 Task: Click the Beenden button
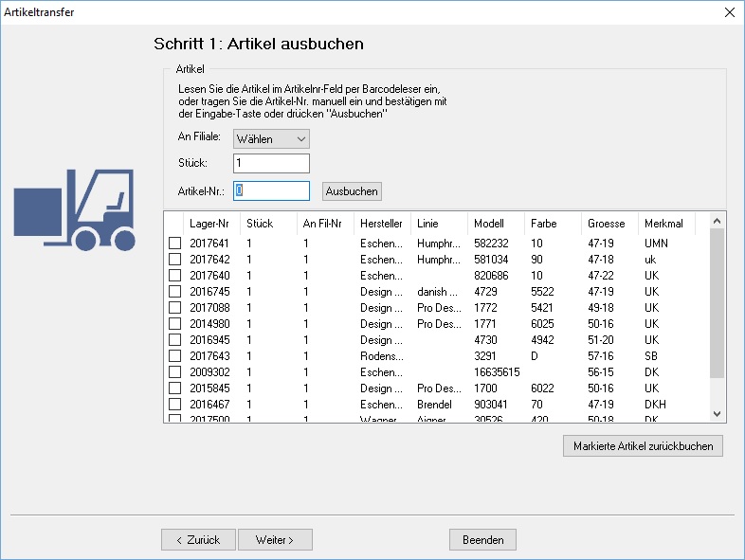tap(482, 540)
